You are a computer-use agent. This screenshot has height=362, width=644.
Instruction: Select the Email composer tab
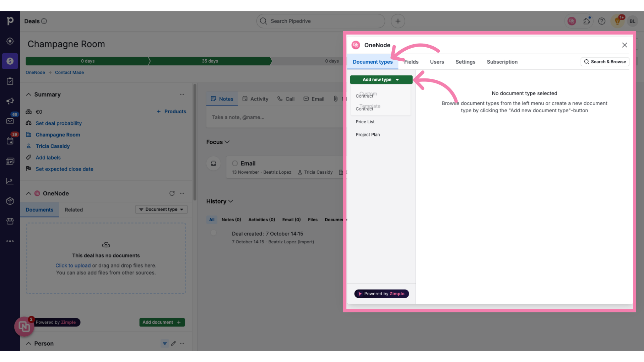pyautogui.click(x=314, y=99)
